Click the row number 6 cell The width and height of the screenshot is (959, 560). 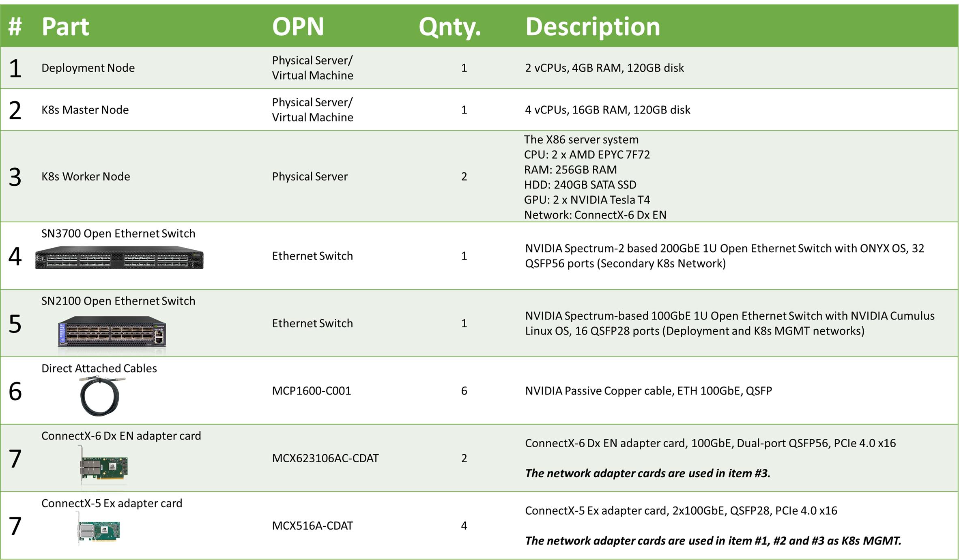15,391
